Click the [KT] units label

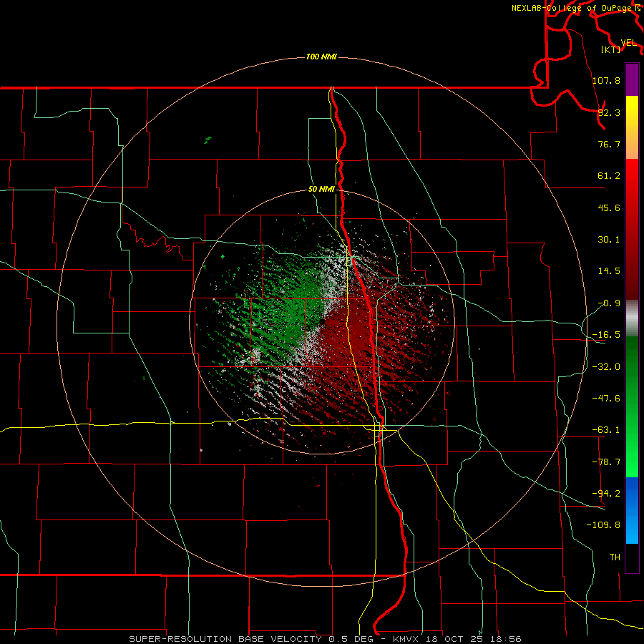coord(611,49)
